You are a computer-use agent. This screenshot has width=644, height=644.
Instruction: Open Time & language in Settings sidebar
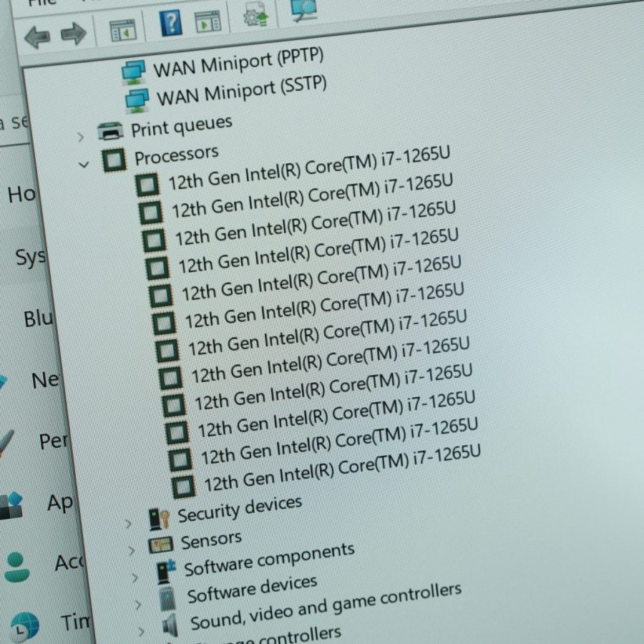click(x=75, y=622)
